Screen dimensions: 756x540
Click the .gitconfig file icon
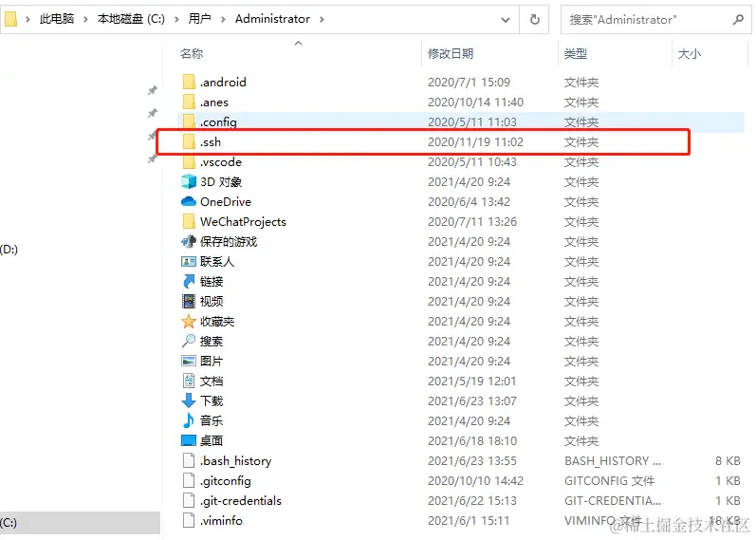tap(189, 480)
